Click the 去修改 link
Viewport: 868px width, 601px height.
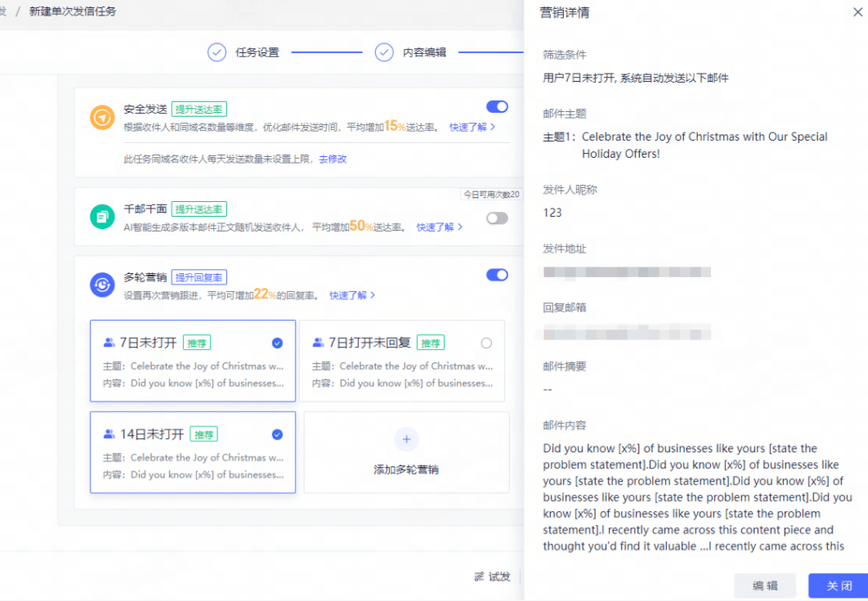tap(333, 159)
